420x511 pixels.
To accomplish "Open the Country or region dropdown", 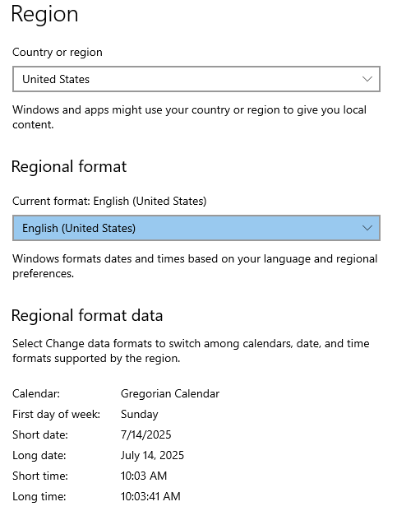I will 196,79.
